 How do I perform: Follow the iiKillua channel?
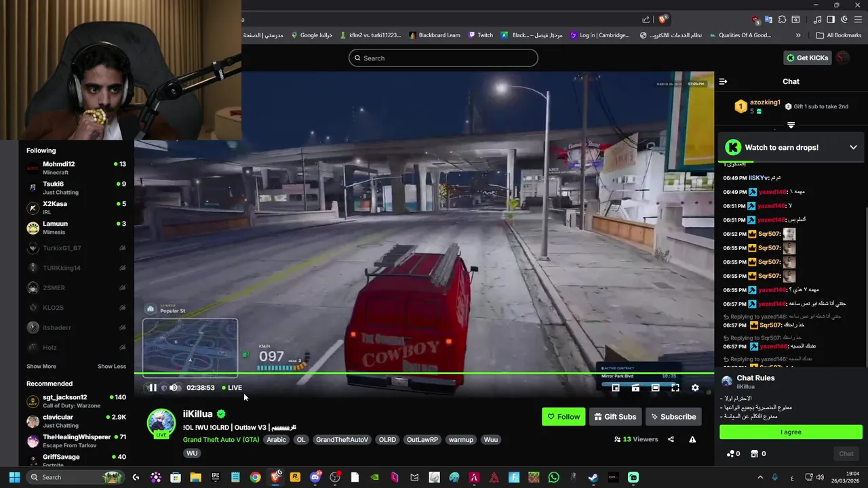564,417
